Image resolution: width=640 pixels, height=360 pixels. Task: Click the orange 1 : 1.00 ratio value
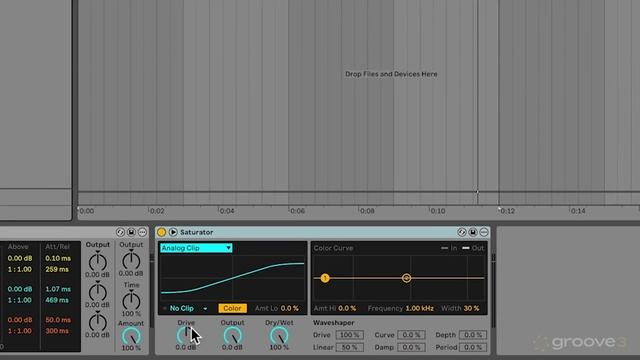coord(20,331)
